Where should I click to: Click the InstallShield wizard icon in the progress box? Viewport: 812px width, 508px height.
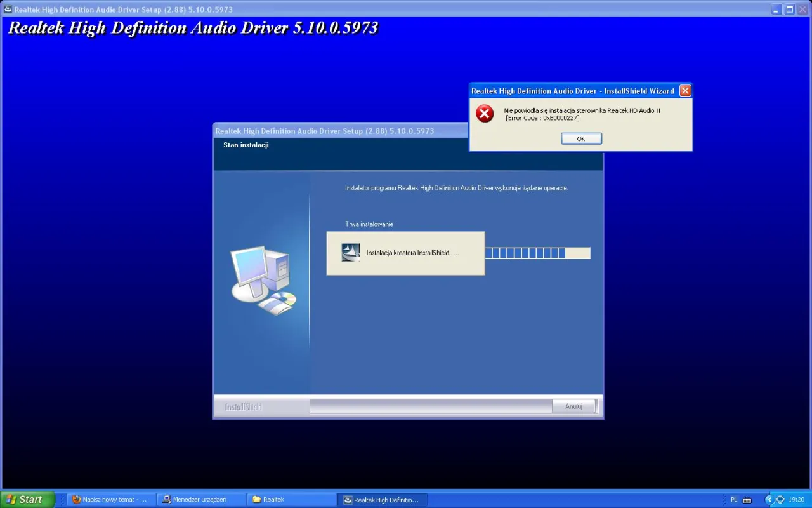coord(350,251)
